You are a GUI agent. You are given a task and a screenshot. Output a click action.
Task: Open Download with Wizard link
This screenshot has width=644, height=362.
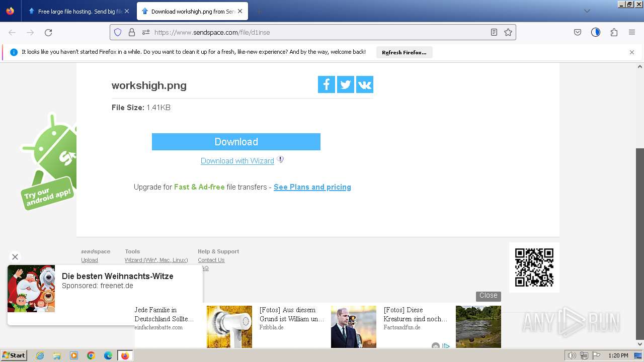(x=237, y=161)
